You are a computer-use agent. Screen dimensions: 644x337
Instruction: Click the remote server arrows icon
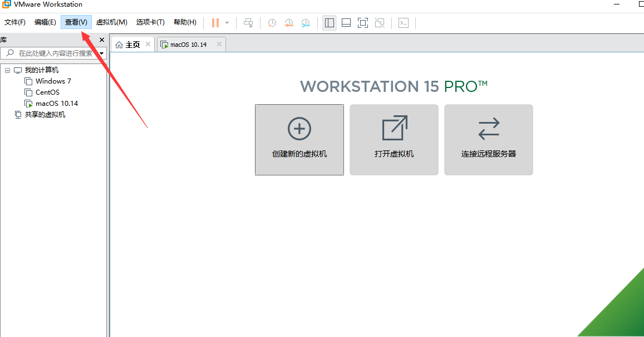tap(489, 129)
